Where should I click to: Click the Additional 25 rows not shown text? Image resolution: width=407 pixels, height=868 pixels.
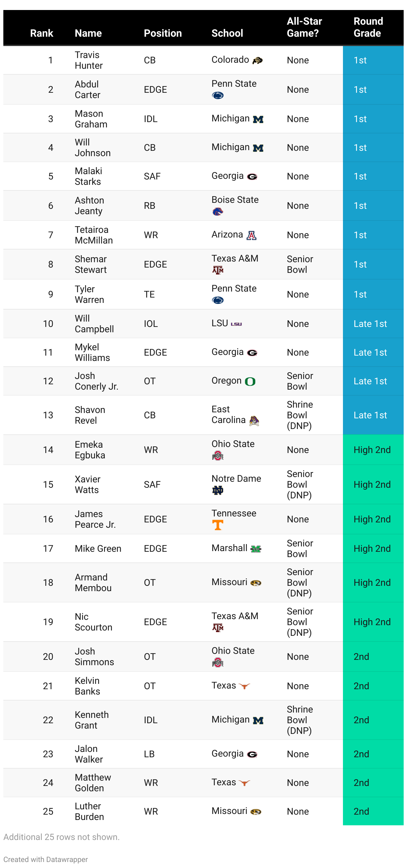point(61,837)
